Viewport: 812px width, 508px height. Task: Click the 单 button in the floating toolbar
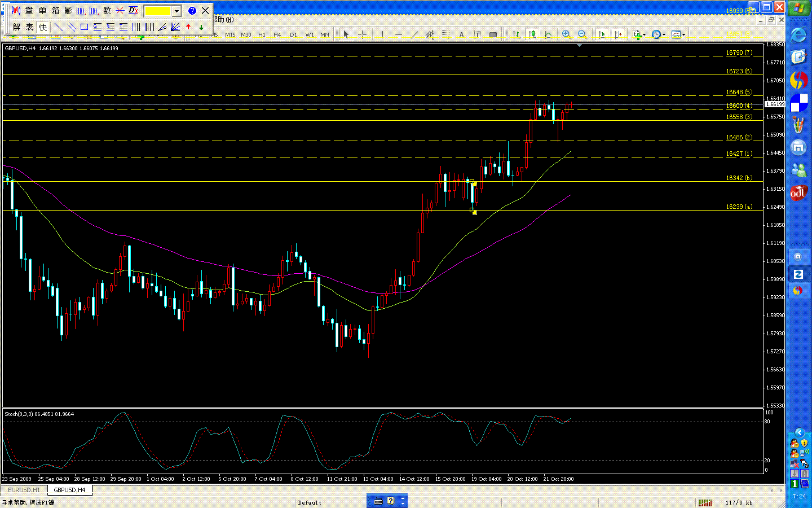coord(42,11)
